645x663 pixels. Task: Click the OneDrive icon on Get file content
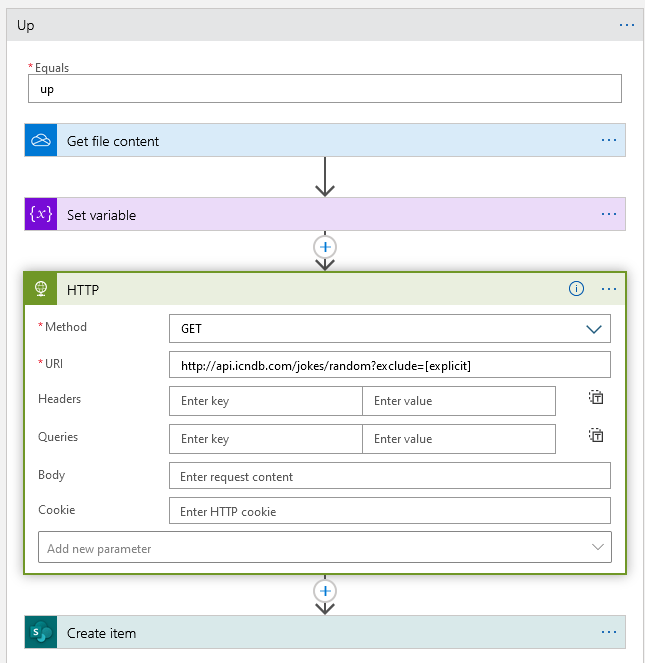tap(41, 141)
